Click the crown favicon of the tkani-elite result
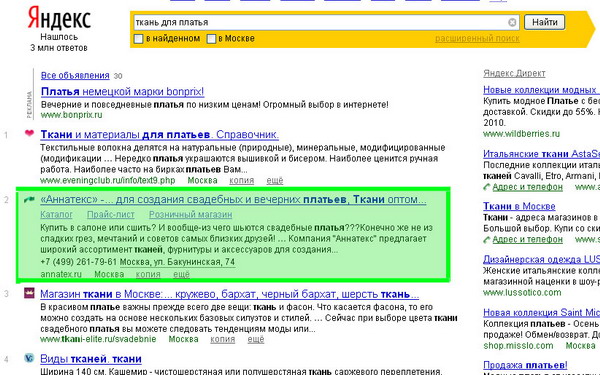Image resolution: width=600 pixels, height=375 pixels. coord(29,293)
